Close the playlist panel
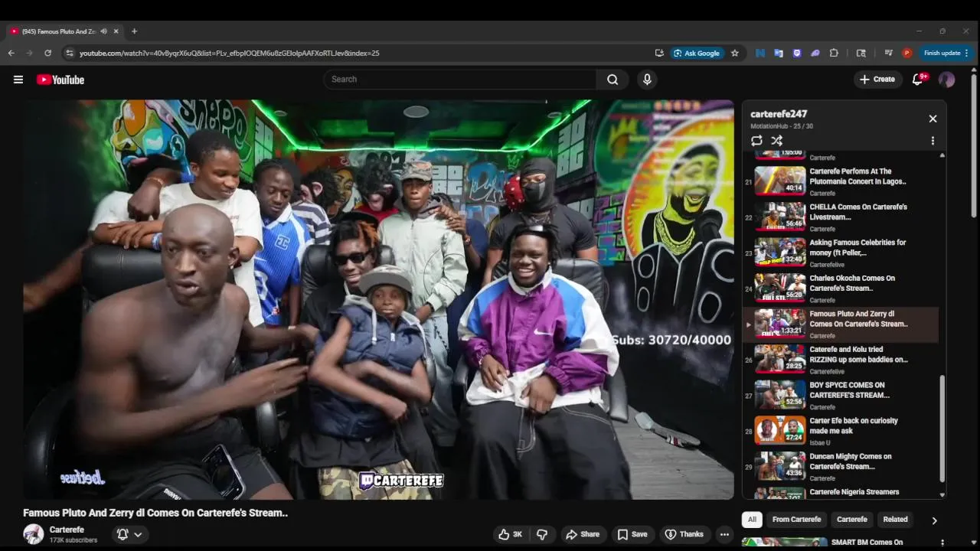The height and width of the screenshot is (551, 980). click(x=933, y=119)
